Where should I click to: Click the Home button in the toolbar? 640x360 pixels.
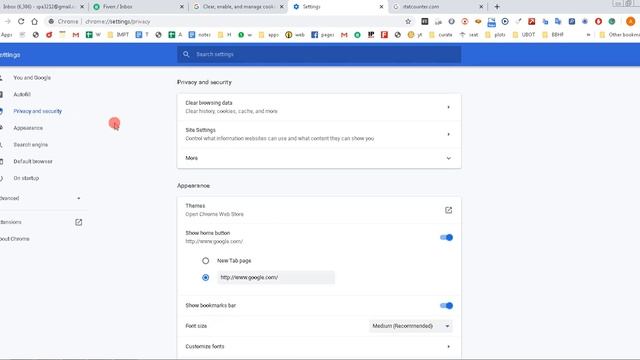point(34,21)
